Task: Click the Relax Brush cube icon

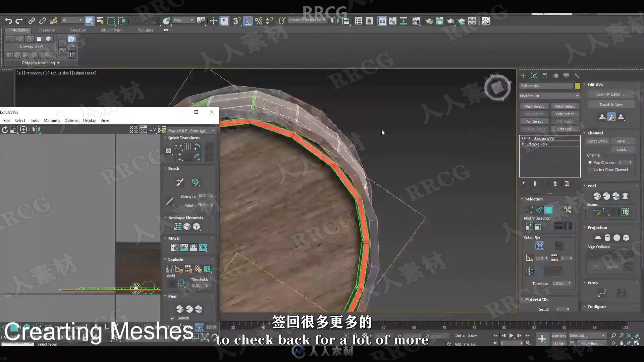Action: [195, 182]
